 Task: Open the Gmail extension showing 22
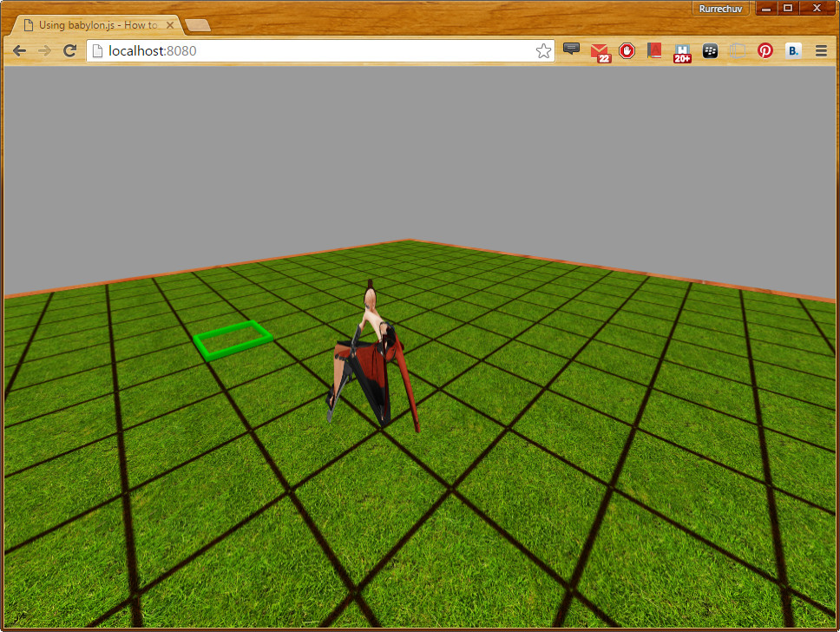(x=600, y=53)
